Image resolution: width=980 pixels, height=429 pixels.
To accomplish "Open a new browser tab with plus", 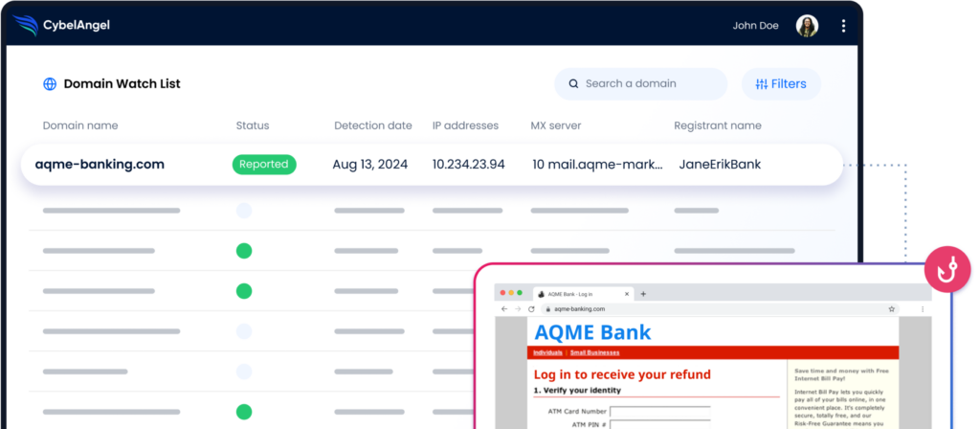I will pyautogui.click(x=643, y=294).
